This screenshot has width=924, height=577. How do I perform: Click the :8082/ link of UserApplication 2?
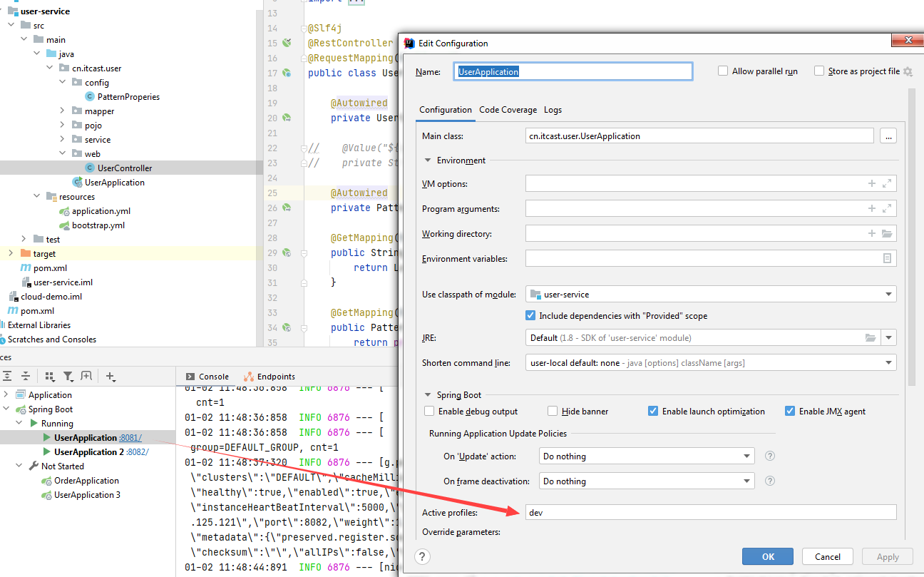coord(138,451)
